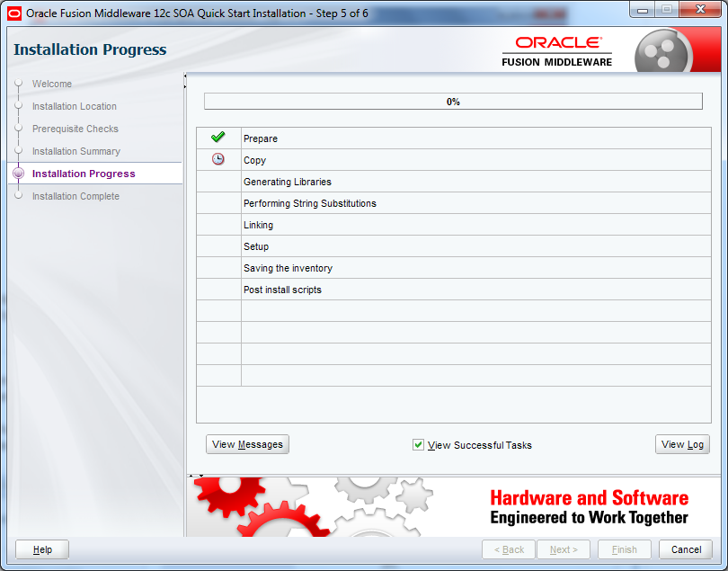Select the Installation Complete step
This screenshot has width=728, height=571.
[75, 196]
